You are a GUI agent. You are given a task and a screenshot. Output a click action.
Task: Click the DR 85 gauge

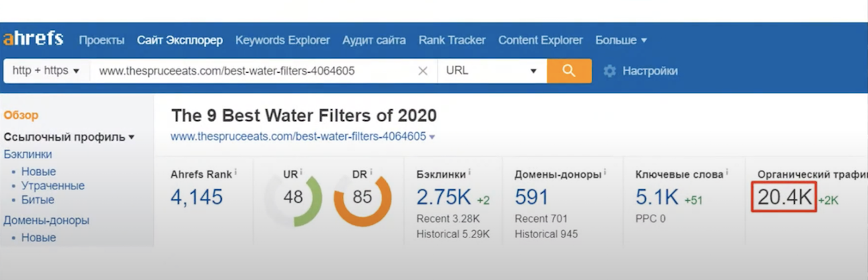(362, 197)
